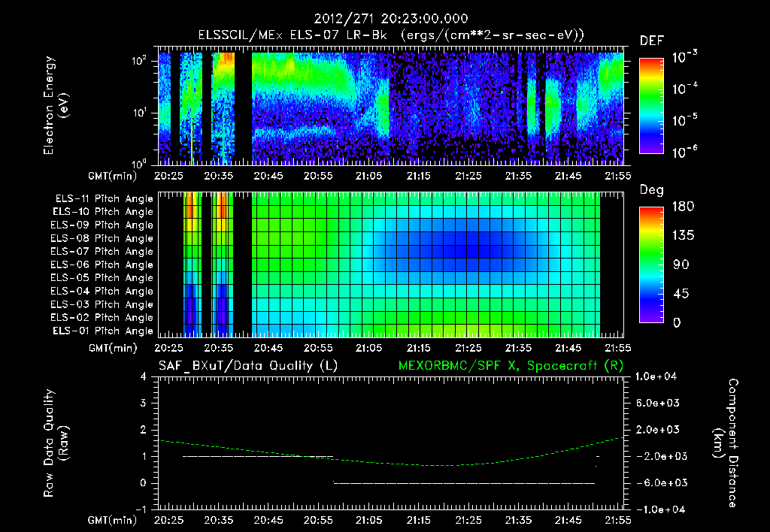Select the Component Distance (km) axis label

pos(726,443)
